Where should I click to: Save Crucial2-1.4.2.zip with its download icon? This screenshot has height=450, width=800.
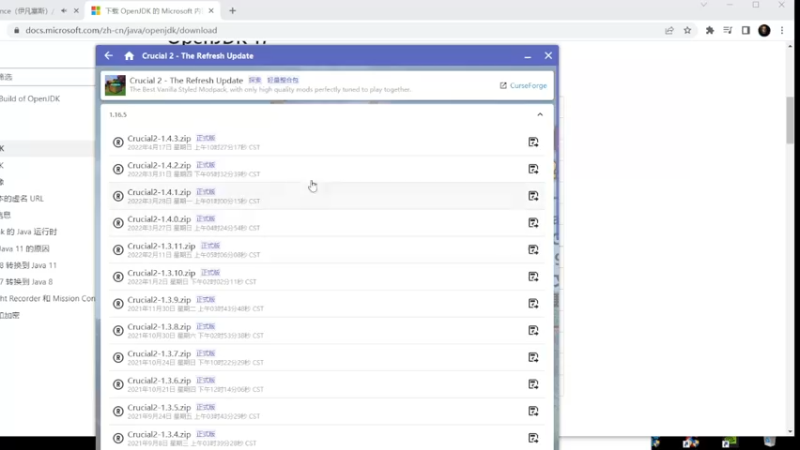click(x=533, y=169)
